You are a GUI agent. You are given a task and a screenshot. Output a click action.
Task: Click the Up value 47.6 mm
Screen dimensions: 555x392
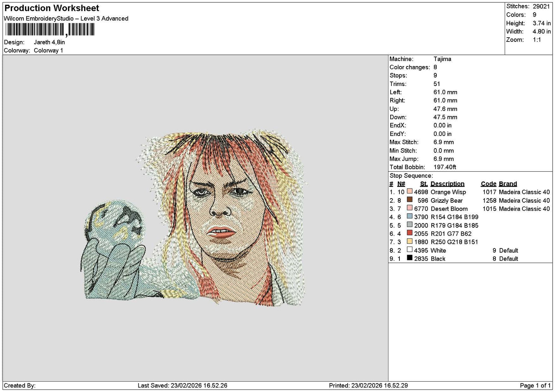[445, 109]
